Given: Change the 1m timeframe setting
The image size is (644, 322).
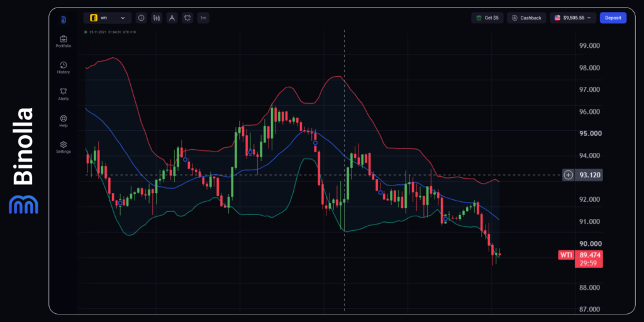Looking at the screenshot, I should coord(203,18).
